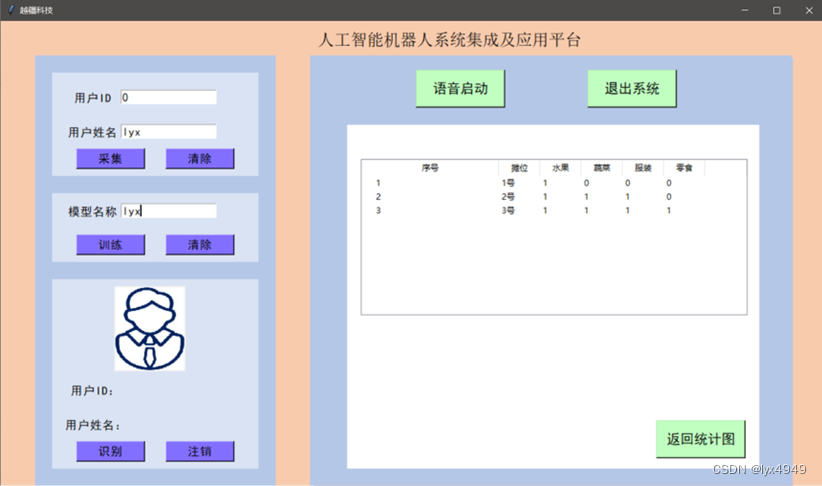
Task: Click the 摊位 column header
Action: pos(519,168)
